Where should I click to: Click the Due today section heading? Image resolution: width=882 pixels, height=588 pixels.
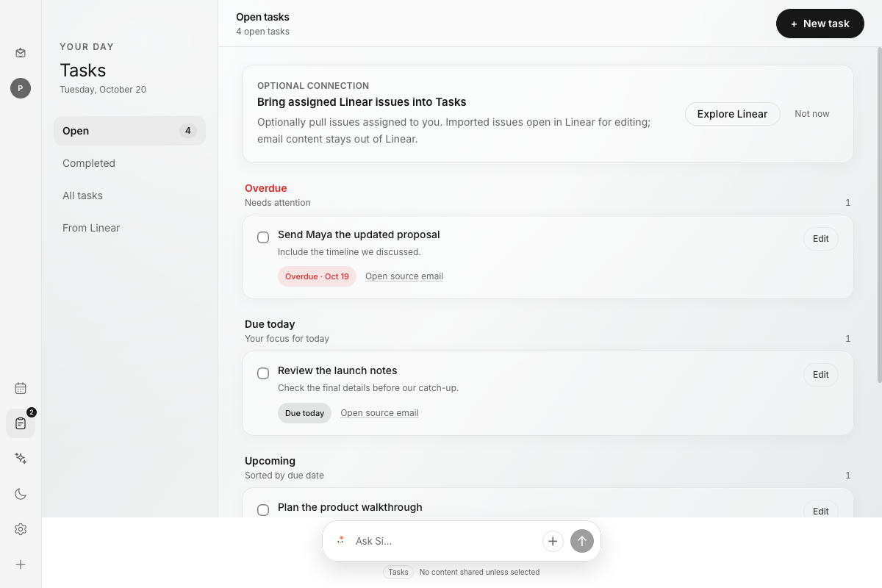coord(270,324)
